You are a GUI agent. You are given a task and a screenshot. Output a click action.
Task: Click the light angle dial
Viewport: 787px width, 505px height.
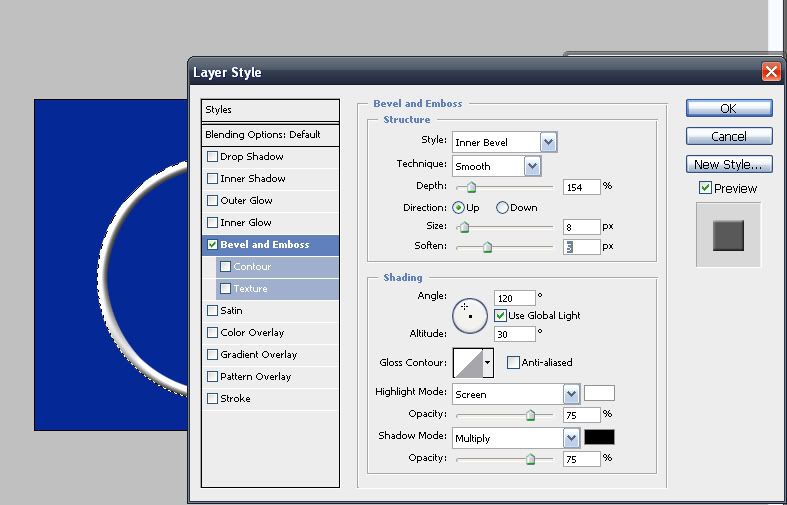click(x=470, y=316)
